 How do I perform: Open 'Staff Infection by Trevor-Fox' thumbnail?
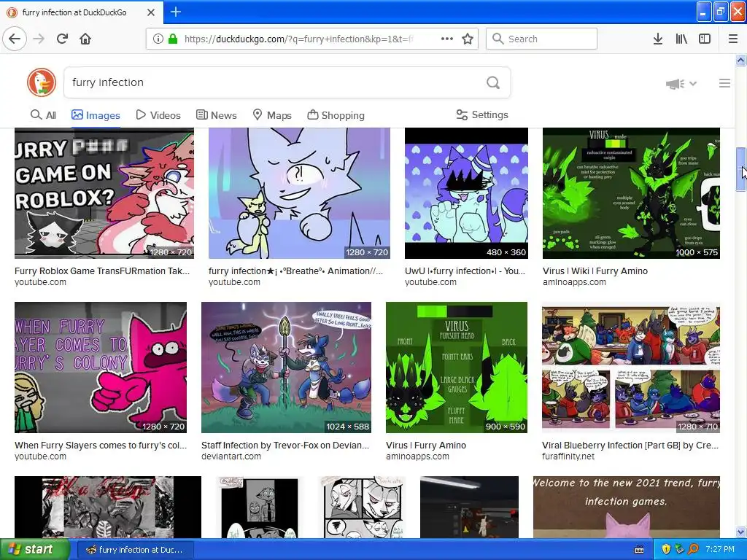pyautogui.click(x=286, y=367)
